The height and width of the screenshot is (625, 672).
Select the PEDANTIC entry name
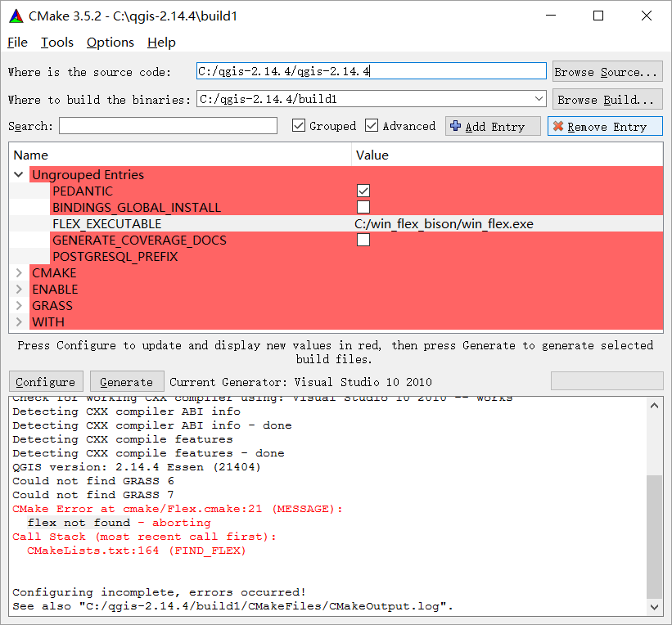(83, 191)
